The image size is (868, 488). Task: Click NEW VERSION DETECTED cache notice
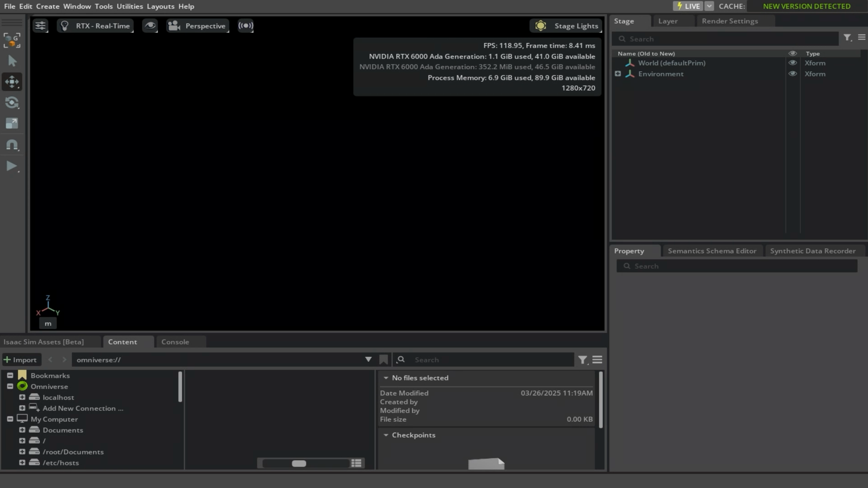(x=807, y=6)
